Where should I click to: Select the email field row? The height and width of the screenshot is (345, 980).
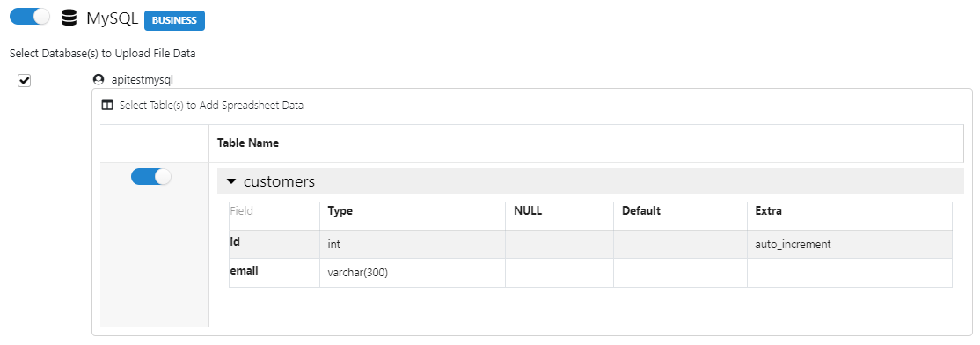[590, 273]
